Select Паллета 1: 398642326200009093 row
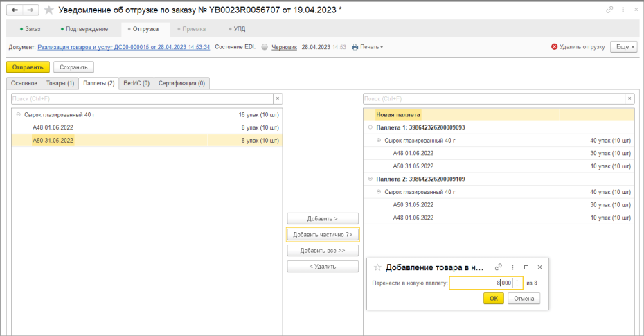644x336 pixels. tap(499, 127)
